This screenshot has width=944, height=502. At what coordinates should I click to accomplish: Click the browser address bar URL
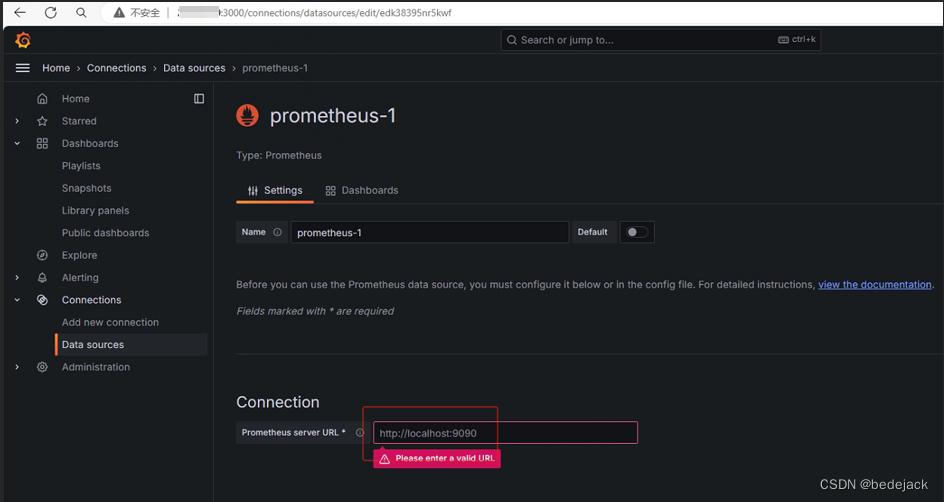coord(314,13)
